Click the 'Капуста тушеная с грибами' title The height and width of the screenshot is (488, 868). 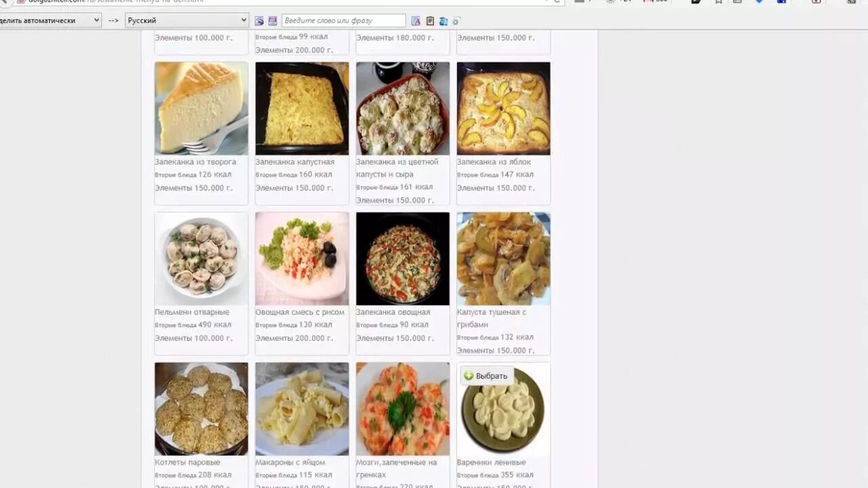click(x=492, y=319)
